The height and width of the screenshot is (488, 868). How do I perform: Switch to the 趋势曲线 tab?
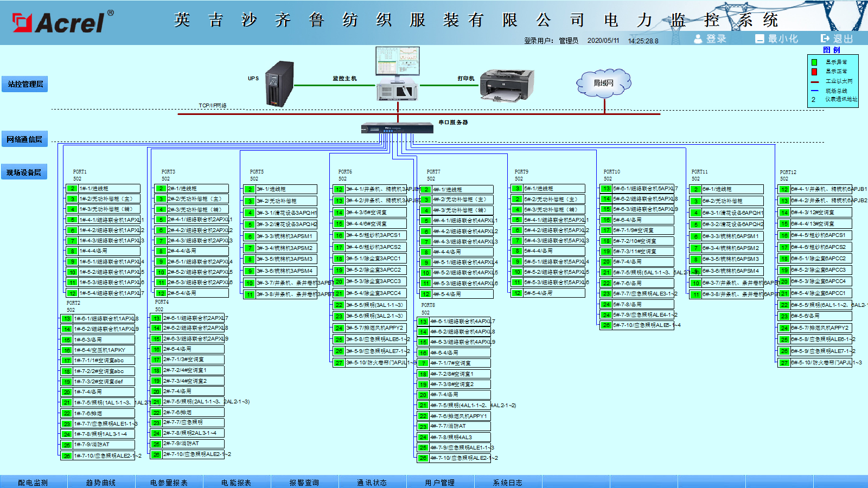click(x=101, y=482)
